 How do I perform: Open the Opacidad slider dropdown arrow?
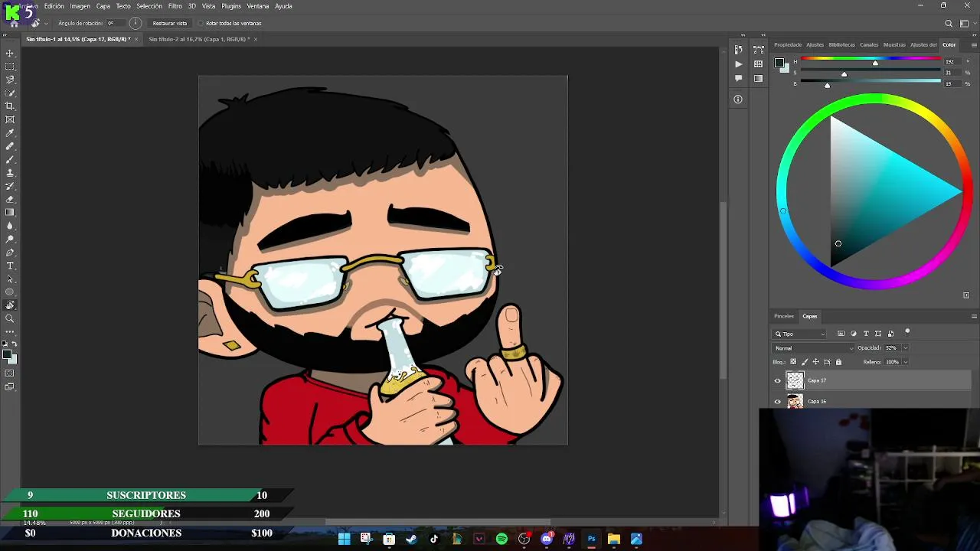click(905, 348)
